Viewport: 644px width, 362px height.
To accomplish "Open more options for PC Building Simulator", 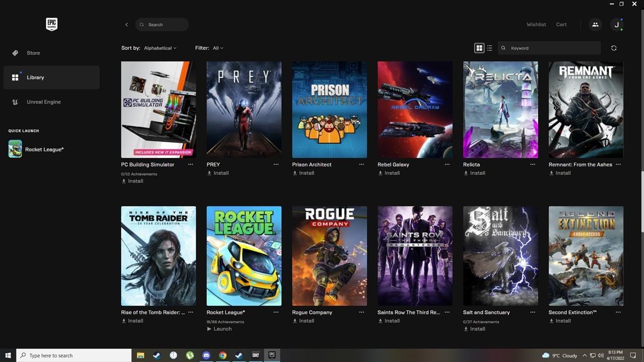I will pos(190,164).
